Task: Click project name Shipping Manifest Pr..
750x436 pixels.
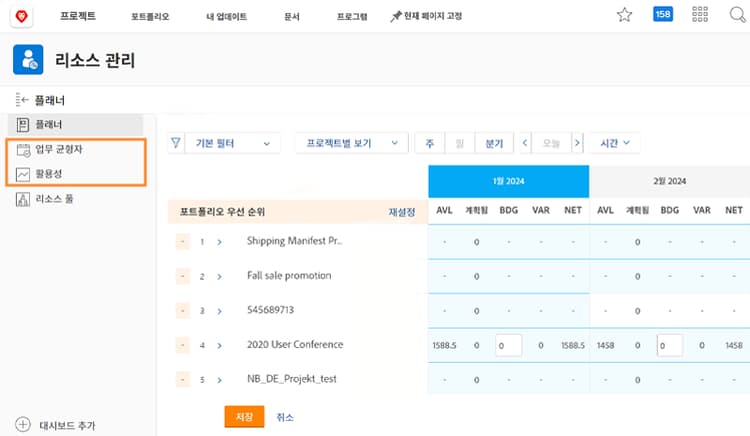Action: coord(294,241)
